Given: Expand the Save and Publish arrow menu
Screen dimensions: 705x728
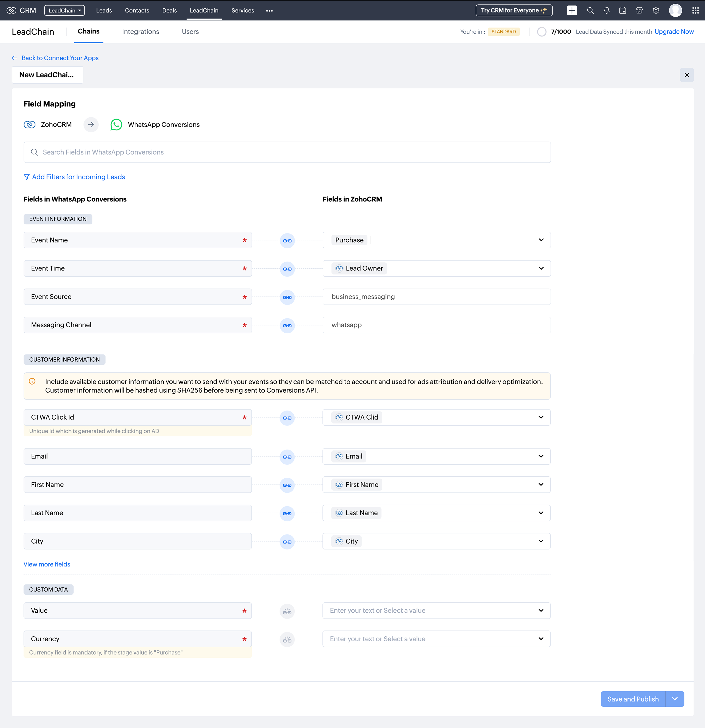Looking at the screenshot, I should pos(675,699).
